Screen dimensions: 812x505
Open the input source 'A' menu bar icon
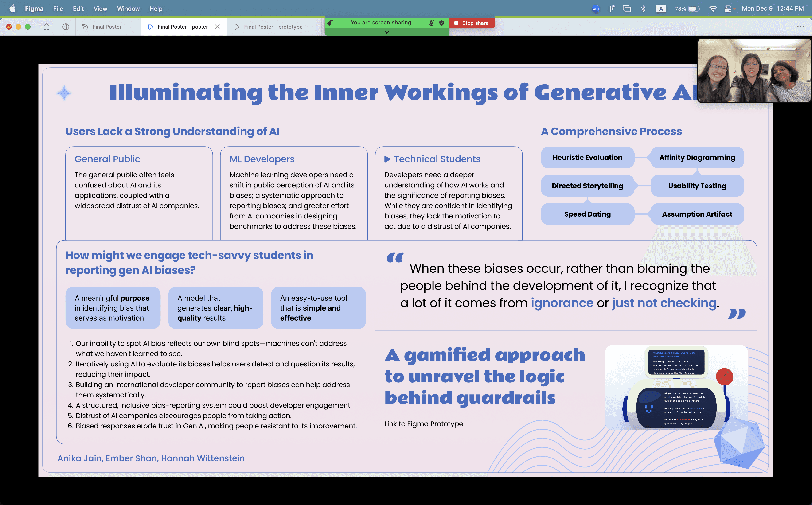(661, 9)
